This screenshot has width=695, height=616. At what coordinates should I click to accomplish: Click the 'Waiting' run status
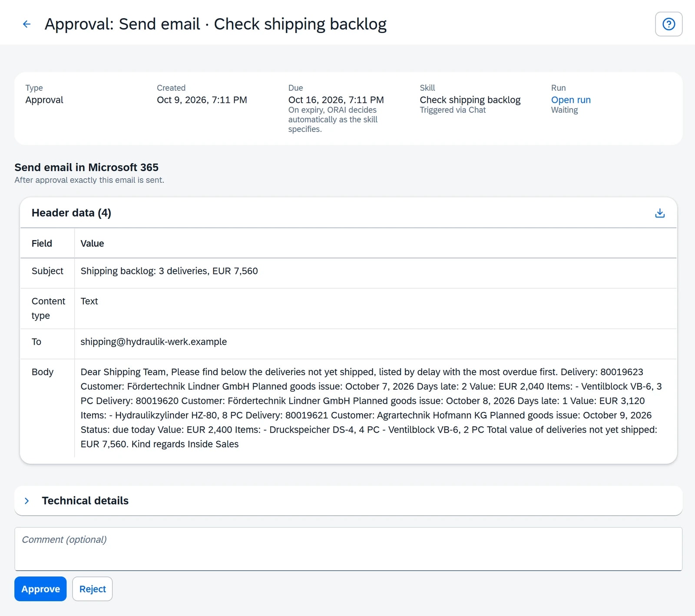(564, 110)
